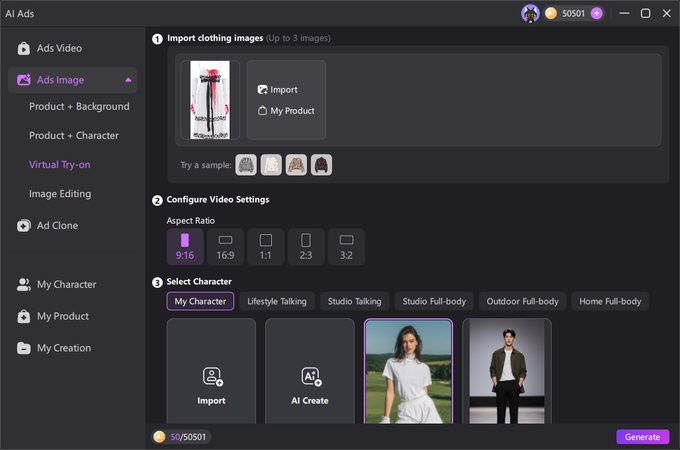680x450 pixels.
Task: Try the beige fur coat sample
Action: pos(296,165)
